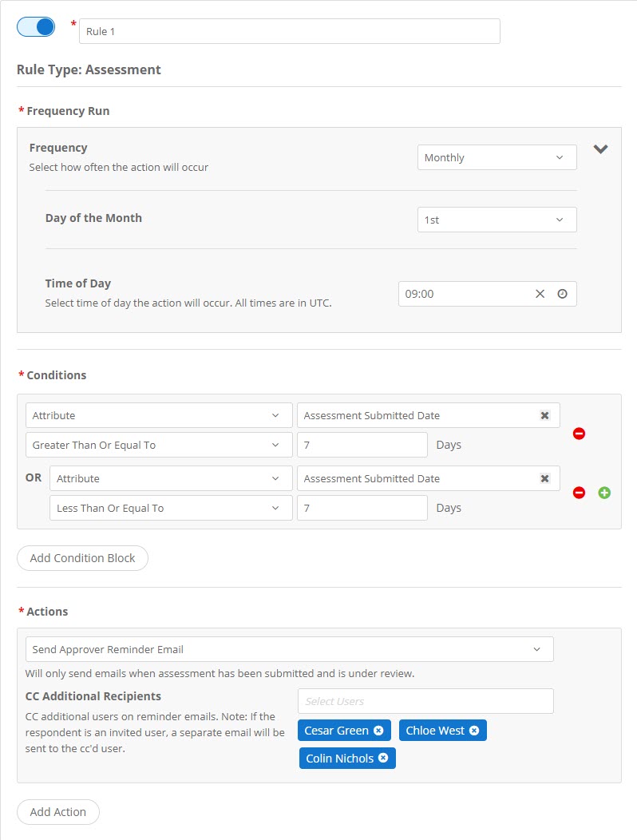637x840 pixels.
Task: Disable the rule enable switch
Action: click(34, 26)
